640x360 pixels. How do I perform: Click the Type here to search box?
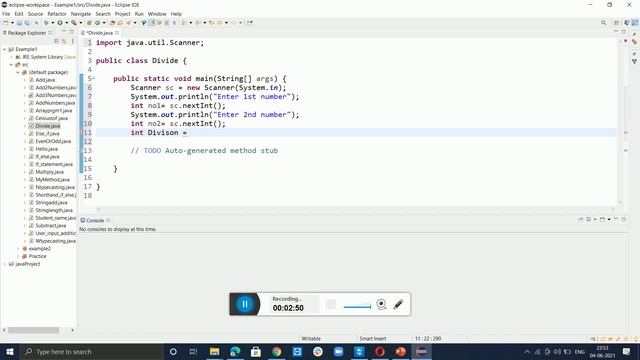tap(91, 351)
